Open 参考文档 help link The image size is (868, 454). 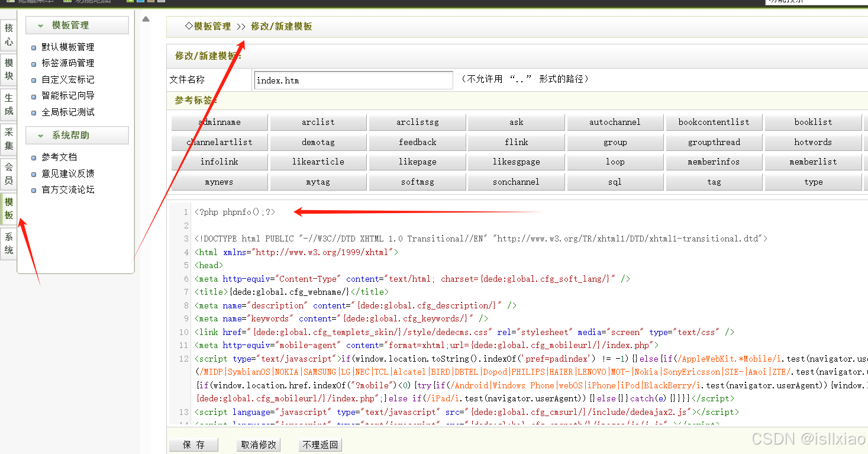[x=59, y=157]
